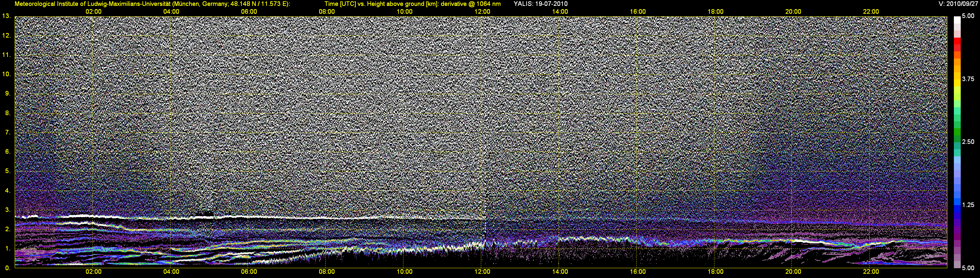
Task: Click the 5.00 value above the colorbar
Action: click(x=968, y=16)
